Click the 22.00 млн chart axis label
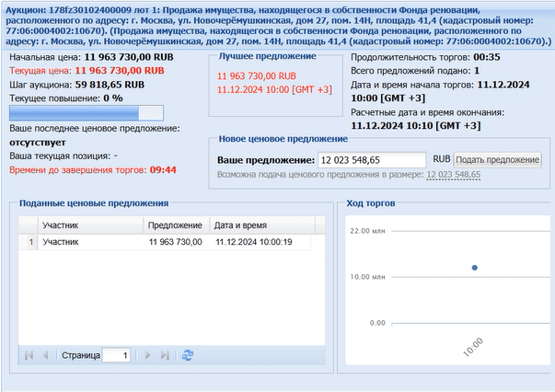 click(x=367, y=231)
